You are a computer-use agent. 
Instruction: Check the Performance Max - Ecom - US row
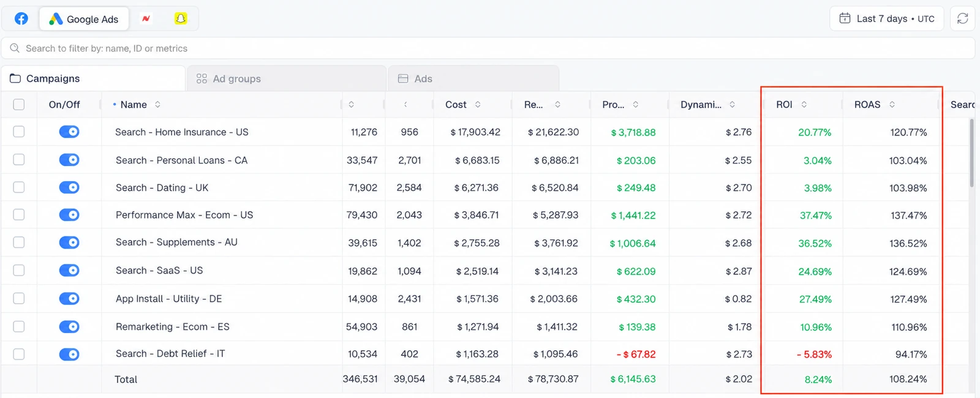click(19, 215)
